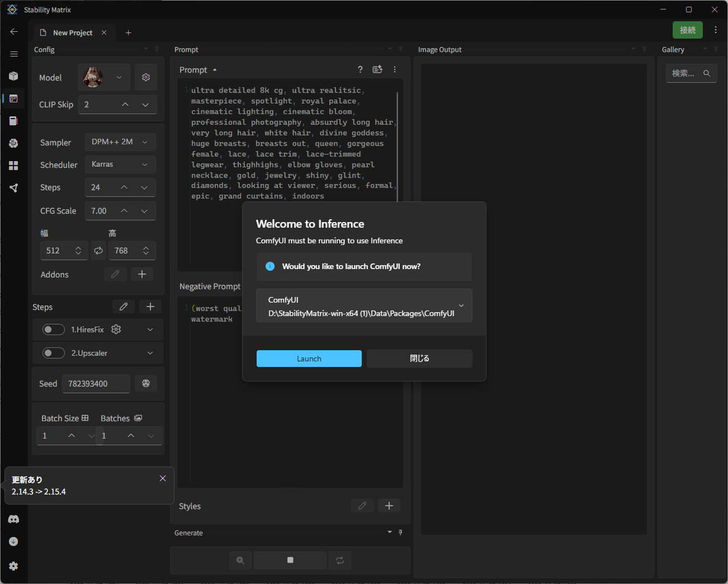Click the model settings gear icon
The width and height of the screenshot is (728, 584).
click(146, 77)
